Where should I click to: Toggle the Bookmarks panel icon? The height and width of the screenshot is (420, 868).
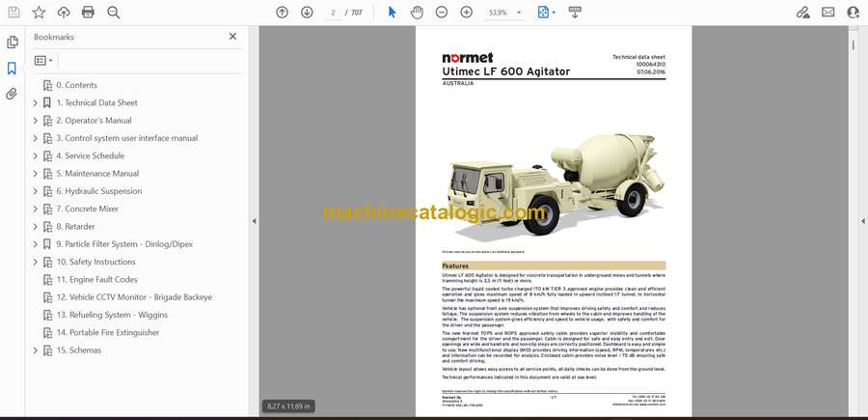pyautogui.click(x=13, y=69)
